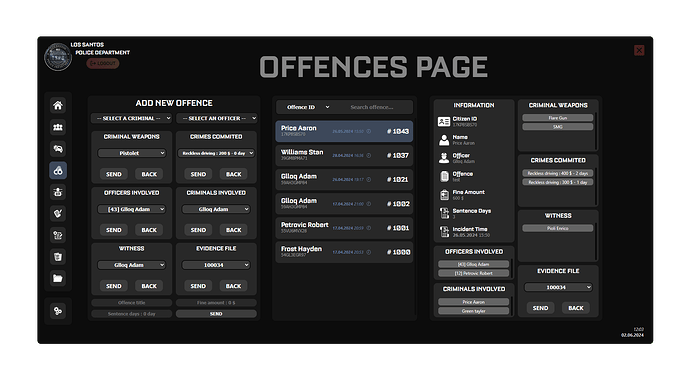Image resolution: width=690 pixels, height=387 pixels.
Task: Click the Logout button
Action: click(x=103, y=63)
